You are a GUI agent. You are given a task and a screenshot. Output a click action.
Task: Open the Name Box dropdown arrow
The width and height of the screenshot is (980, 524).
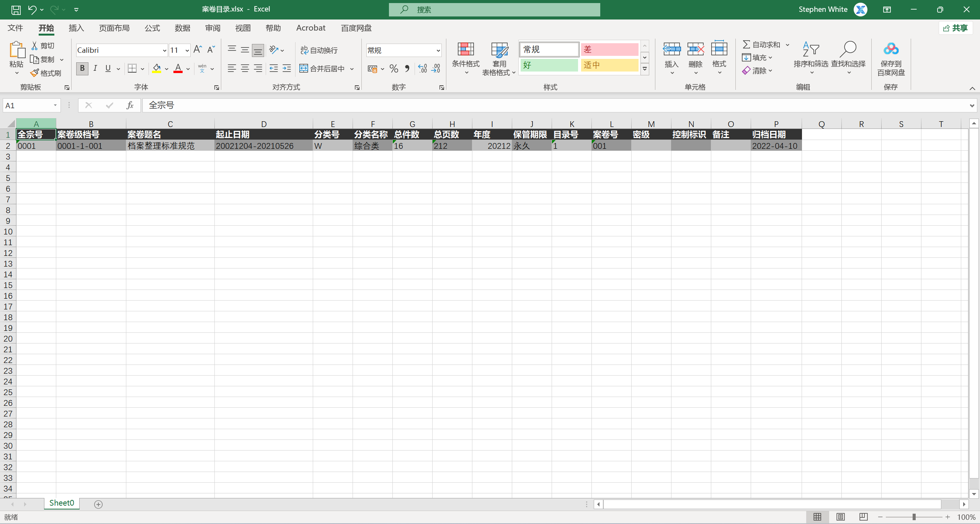coord(55,105)
